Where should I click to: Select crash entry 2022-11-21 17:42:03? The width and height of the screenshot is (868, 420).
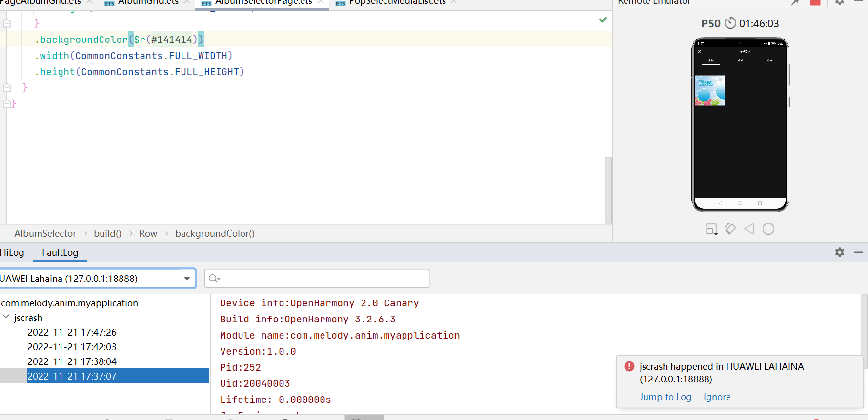point(72,347)
